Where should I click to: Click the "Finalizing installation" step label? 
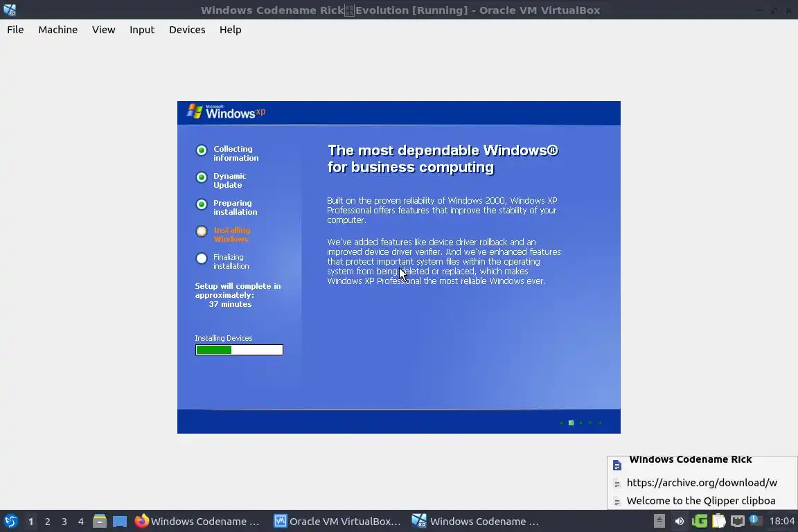(231, 262)
